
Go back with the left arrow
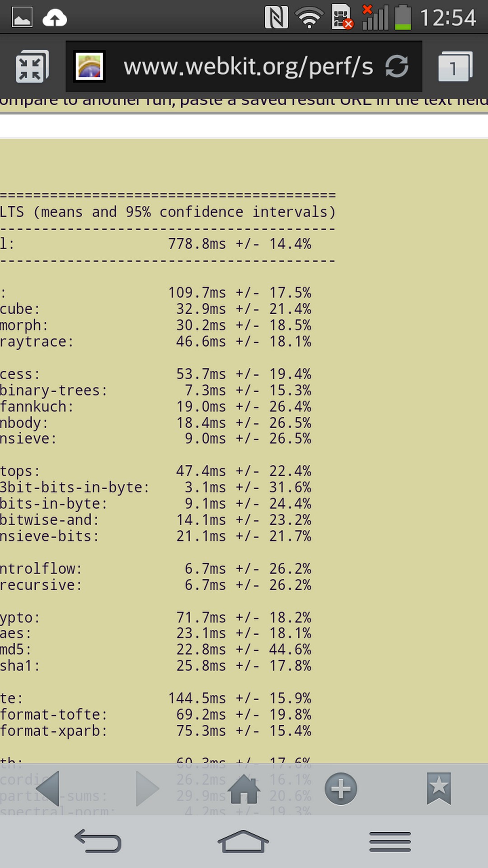[x=49, y=789]
